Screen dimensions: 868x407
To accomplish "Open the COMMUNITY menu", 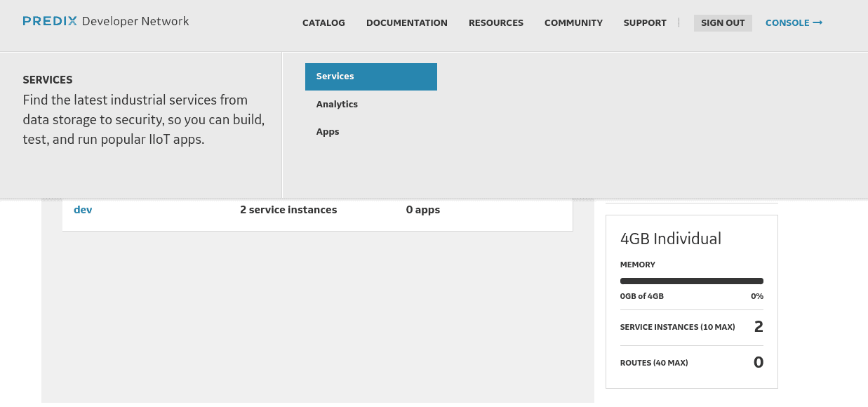I will point(573,22).
